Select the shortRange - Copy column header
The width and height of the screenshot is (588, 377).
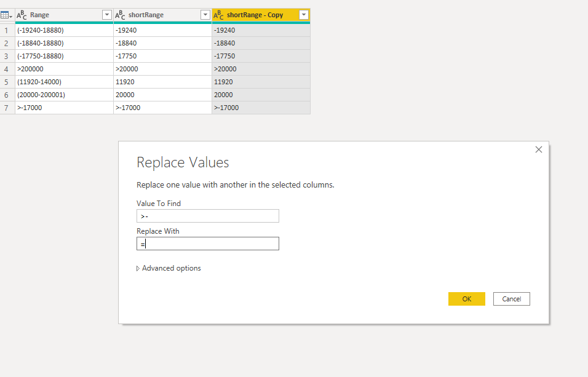tap(261, 15)
